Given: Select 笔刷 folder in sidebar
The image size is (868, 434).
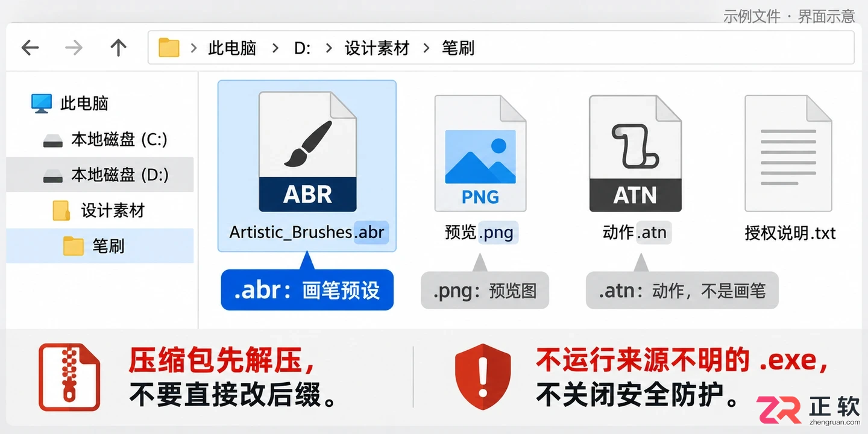Looking at the screenshot, I should tap(100, 246).
